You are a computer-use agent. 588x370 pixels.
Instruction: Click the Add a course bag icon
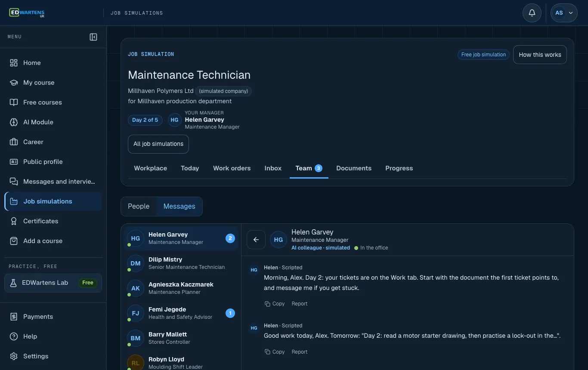click(x=14, y=241)
